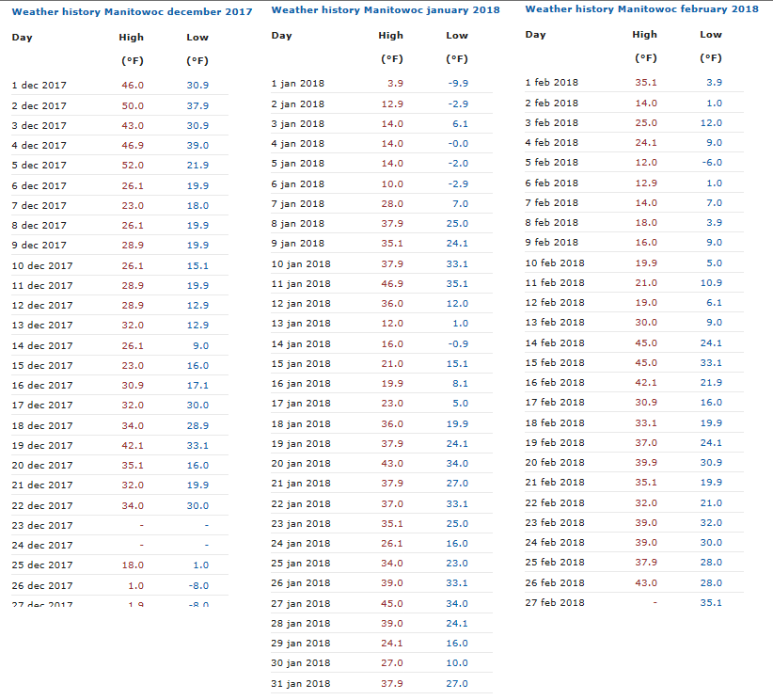Screen dimensions: 773x700
Task: Click the 46.9 high on 11 jan 2018
Action: [392, 283]
